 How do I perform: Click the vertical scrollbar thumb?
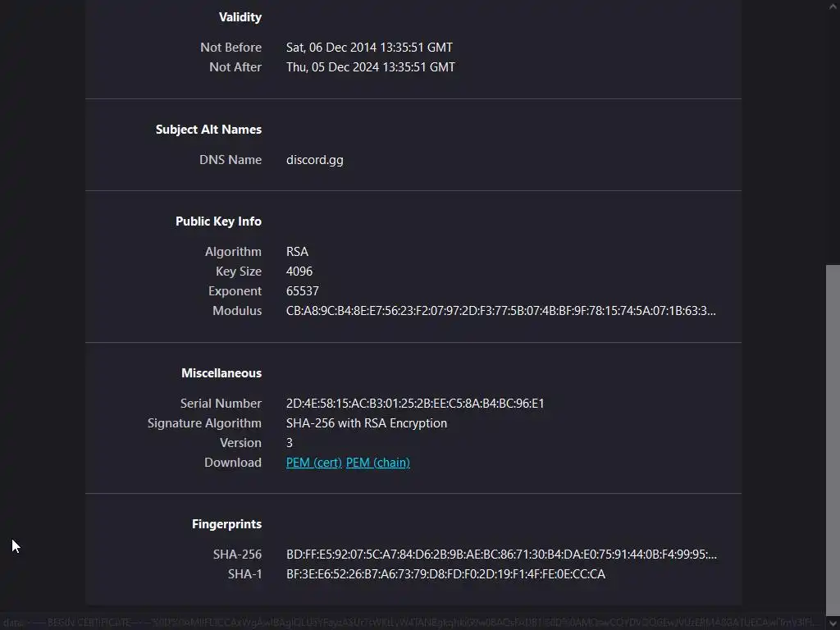833,435
